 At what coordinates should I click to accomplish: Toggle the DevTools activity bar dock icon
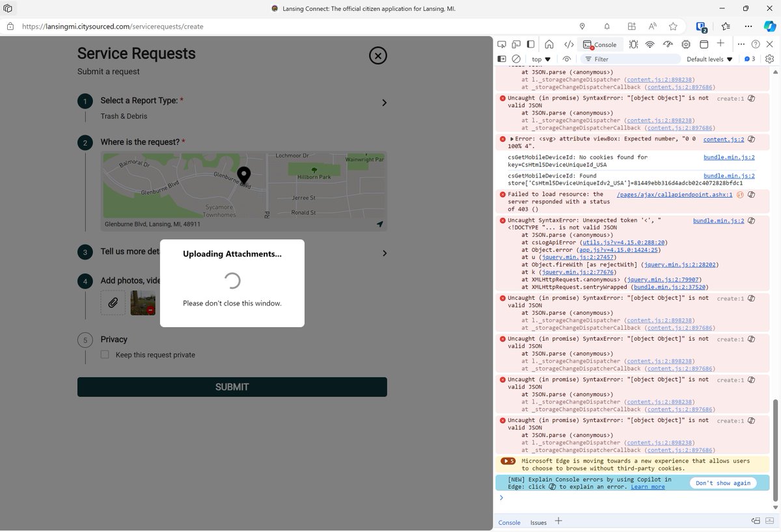click(x=531, y=44)
